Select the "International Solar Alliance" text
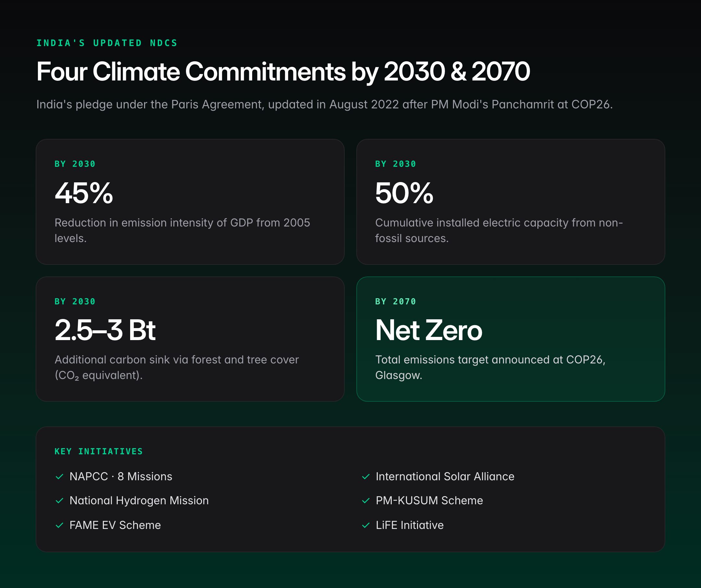 pos(445,477)
